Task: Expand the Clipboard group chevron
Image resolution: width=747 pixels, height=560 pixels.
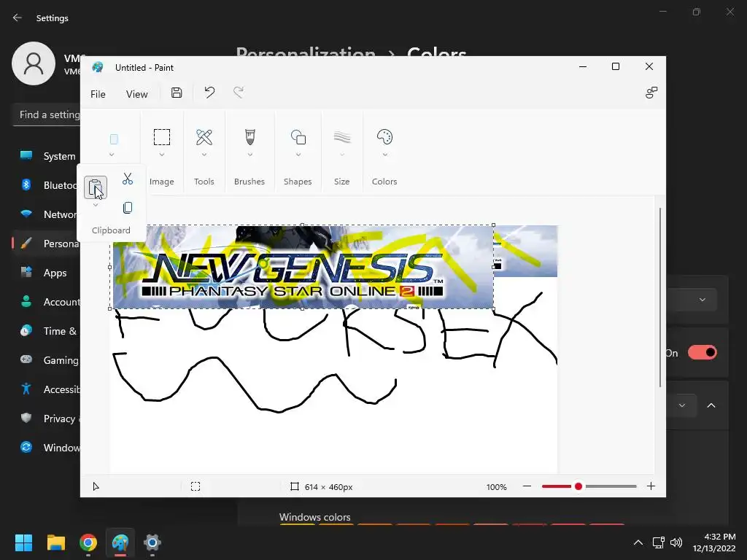Action: point(112,155)
